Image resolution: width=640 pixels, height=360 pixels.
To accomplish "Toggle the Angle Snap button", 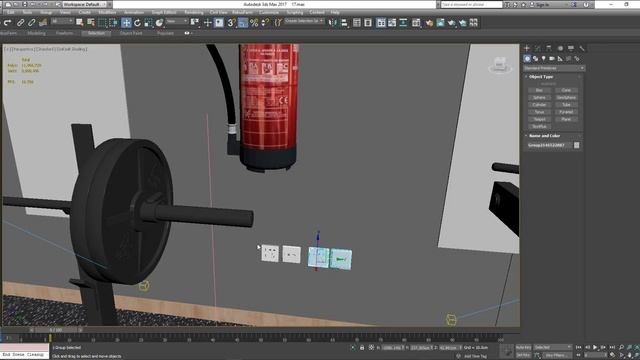I will [243, 22].
